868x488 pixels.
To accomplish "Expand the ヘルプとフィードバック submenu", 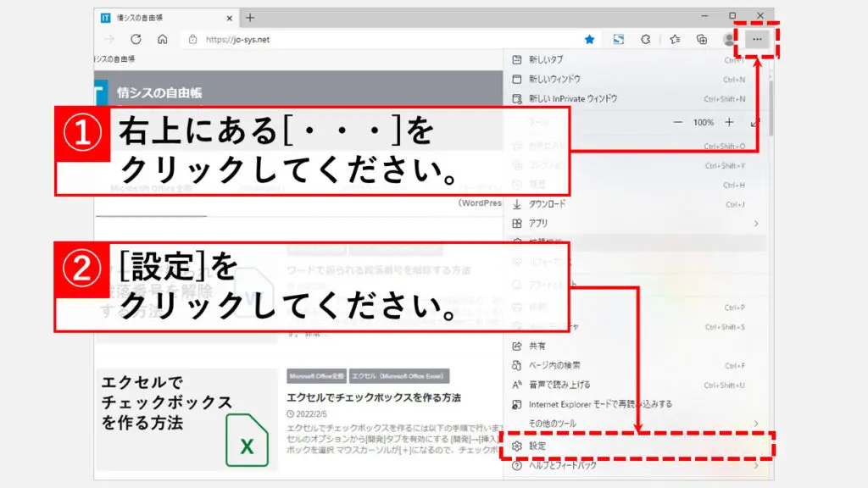I will 636,465.
